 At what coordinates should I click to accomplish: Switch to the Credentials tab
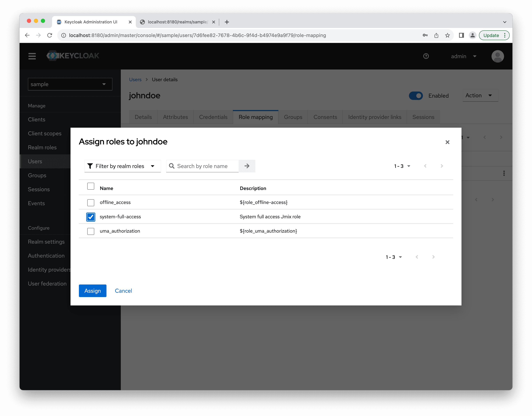(x=213, y=117)
